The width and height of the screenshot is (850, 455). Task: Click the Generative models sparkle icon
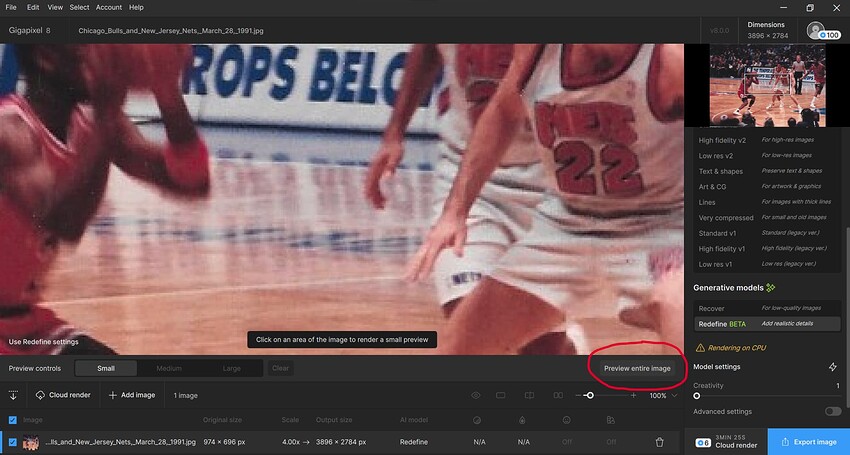coord(771,287)
